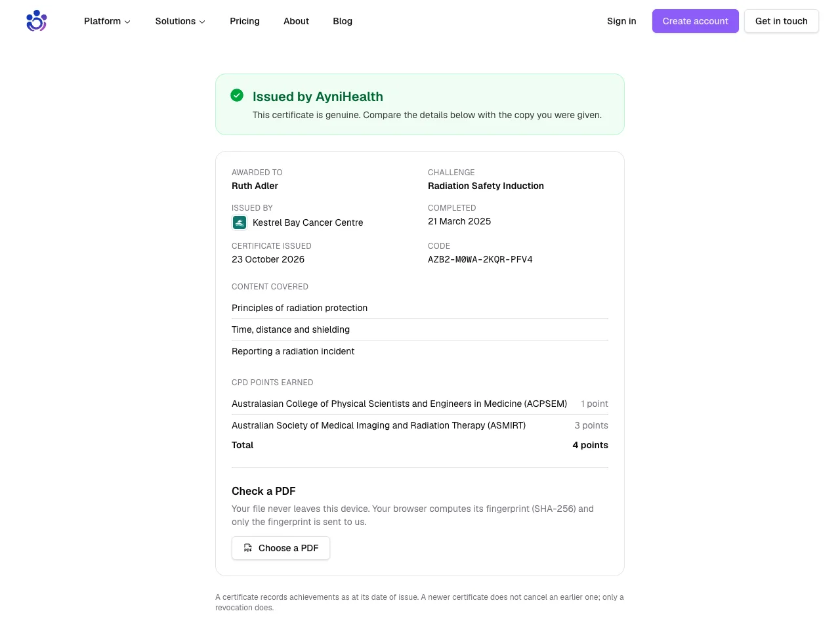Click the Create account button

point(696,21)
